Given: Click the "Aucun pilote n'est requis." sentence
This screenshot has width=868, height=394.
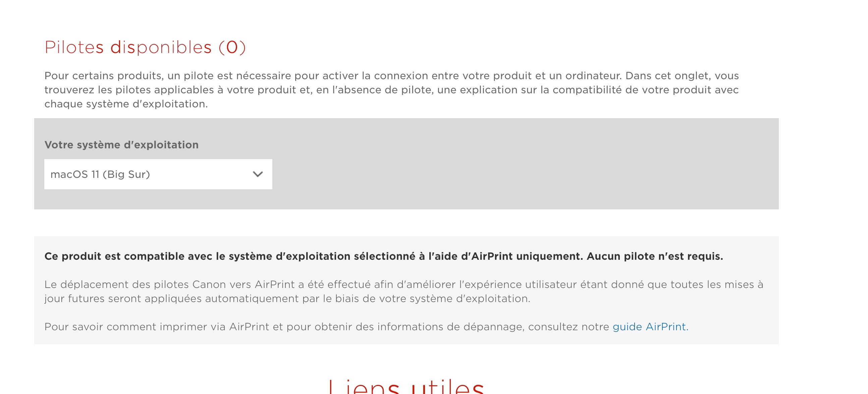Looking at the screenshot, I should coord(655,256).
